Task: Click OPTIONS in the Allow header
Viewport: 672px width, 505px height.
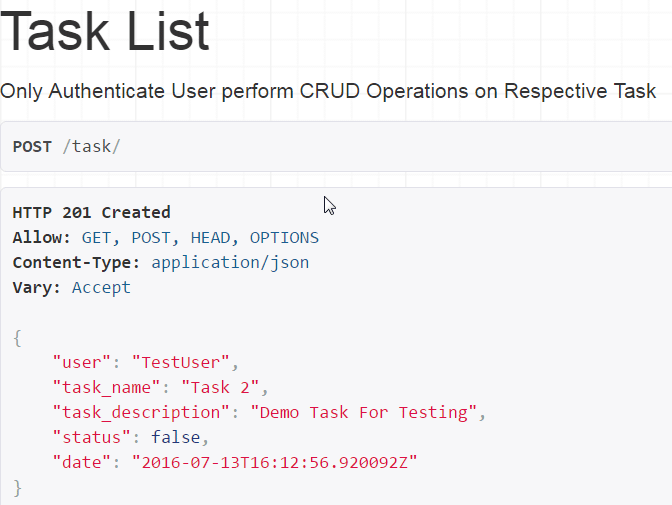Action: coord(284,238)
